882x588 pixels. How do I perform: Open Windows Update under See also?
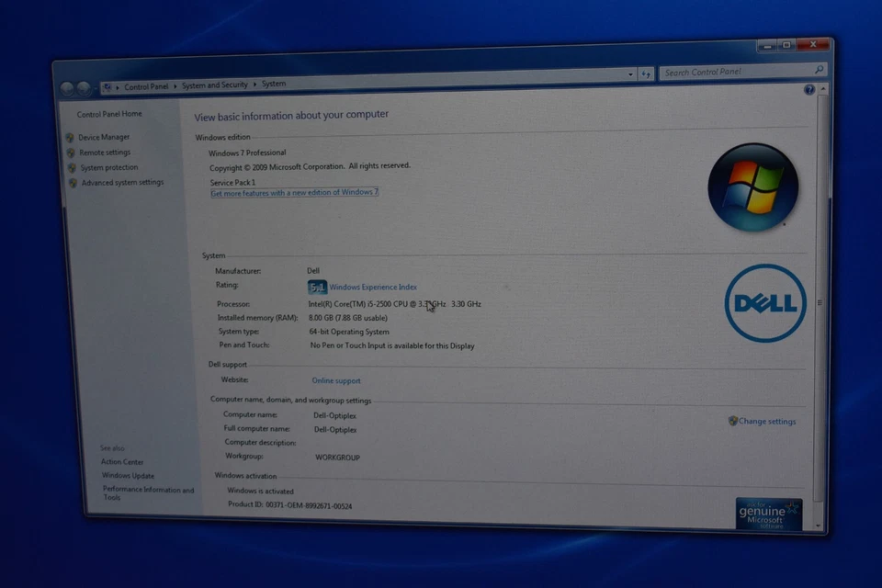point(128,476)
